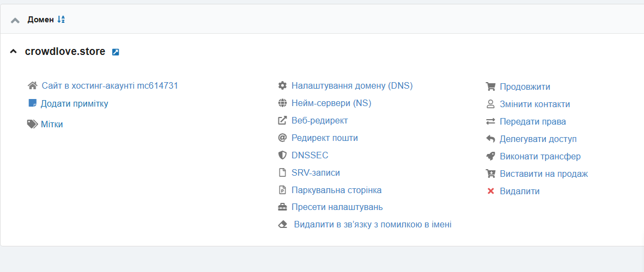Click the tags icon beside Мітки
The height and width of the screenshot is (272, 644).
32,124
